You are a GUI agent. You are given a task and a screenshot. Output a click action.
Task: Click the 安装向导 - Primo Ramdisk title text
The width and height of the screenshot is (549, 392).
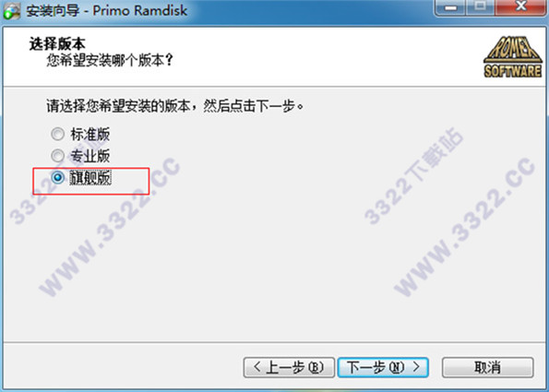pos(107,10)
